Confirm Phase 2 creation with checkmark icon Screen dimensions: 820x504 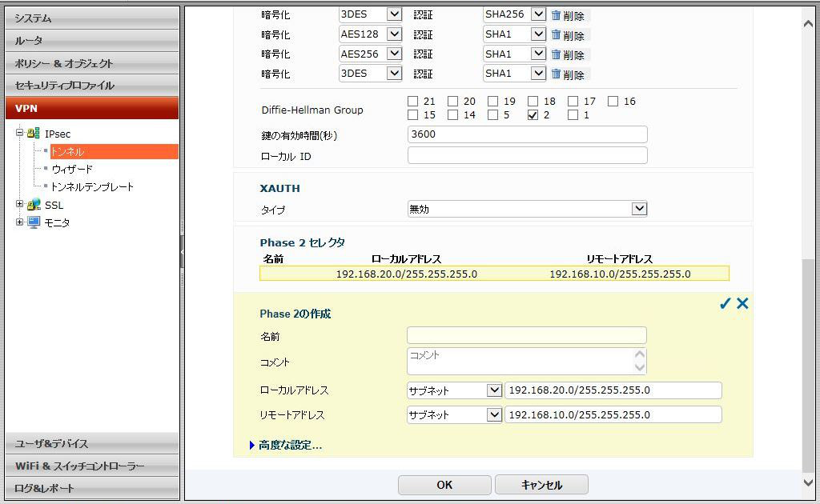click(x=725, y=304)
